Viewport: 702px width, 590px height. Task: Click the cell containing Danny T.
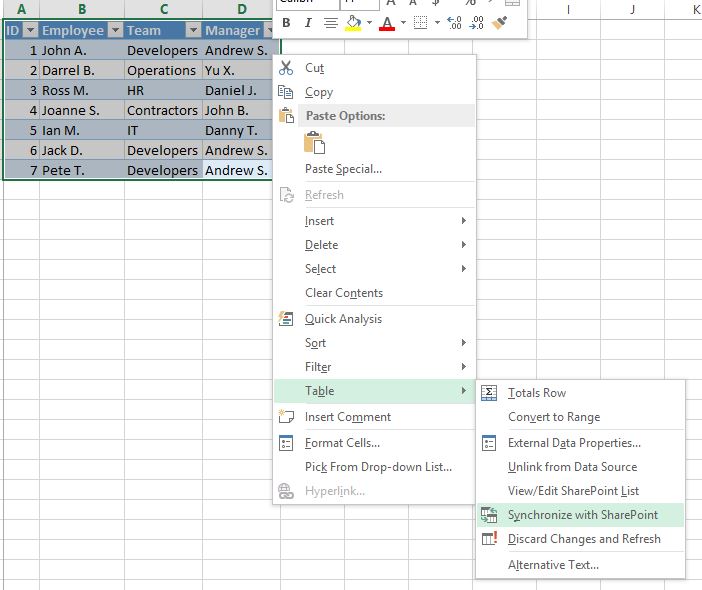pos(237,130)
